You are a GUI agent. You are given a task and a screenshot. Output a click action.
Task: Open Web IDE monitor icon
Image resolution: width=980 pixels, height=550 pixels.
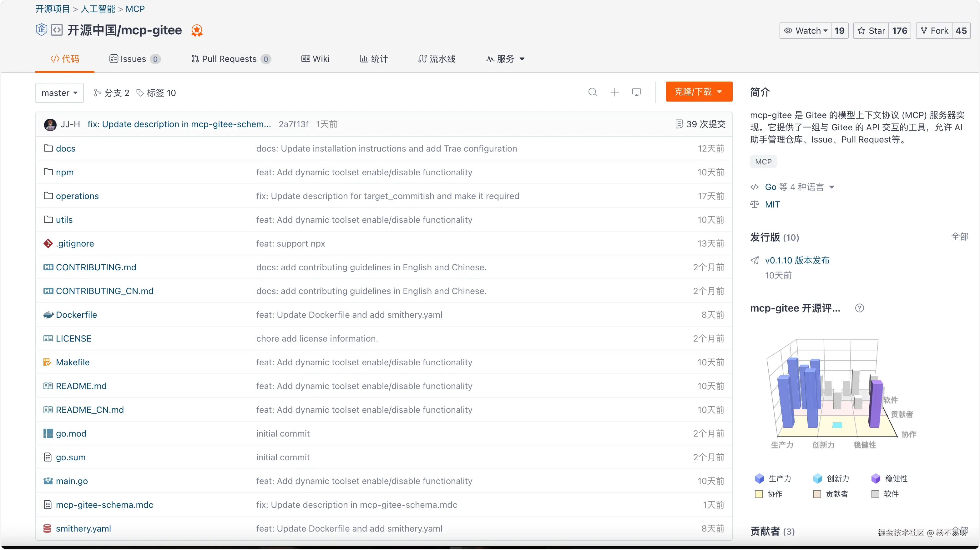pyautogui.click(x=636, y=92)
